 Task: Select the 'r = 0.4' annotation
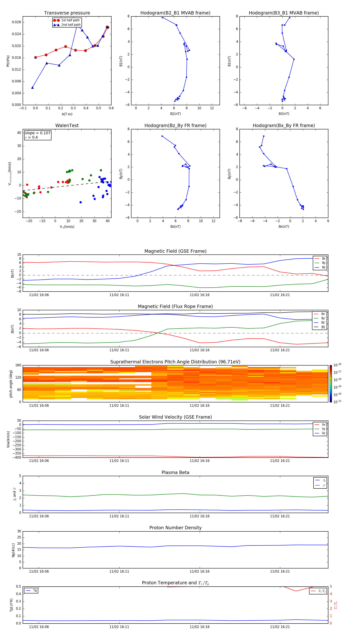(x=31, y=137)
